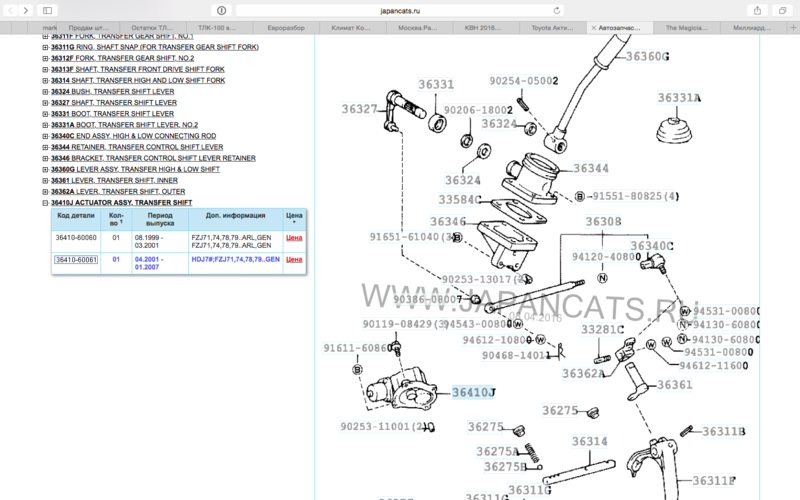The height and width of the screenshot is (500, 800).
Task: Click the 36327 label on diagram
Action: pyautogui.click(x=360, y=109)
